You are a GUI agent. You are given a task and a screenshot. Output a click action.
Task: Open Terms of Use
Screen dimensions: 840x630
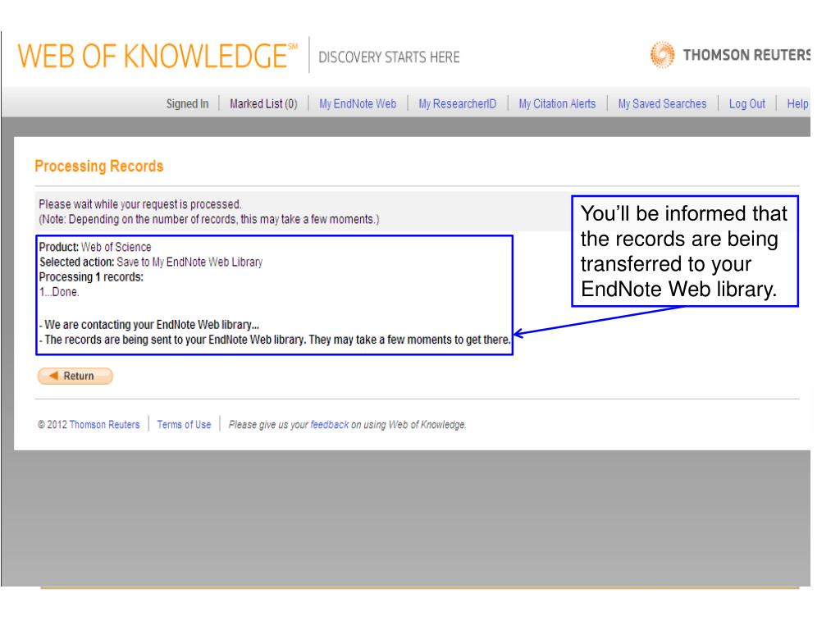pos(184,425)
